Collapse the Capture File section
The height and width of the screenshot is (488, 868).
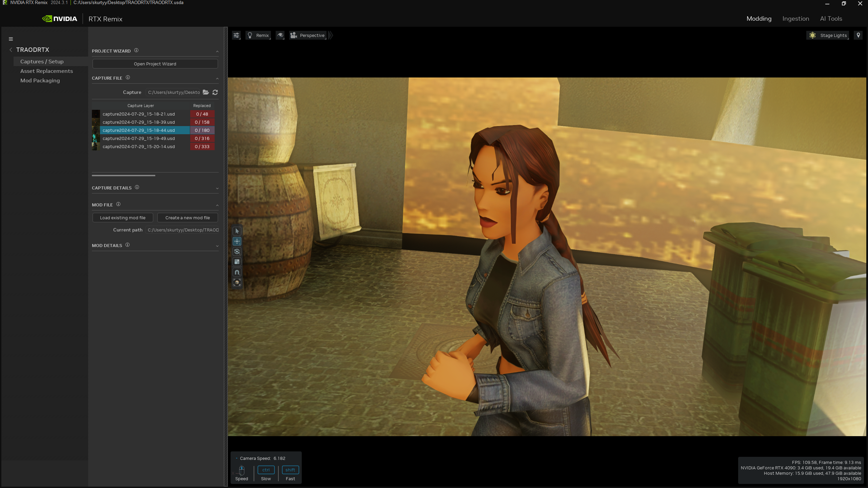217,78
